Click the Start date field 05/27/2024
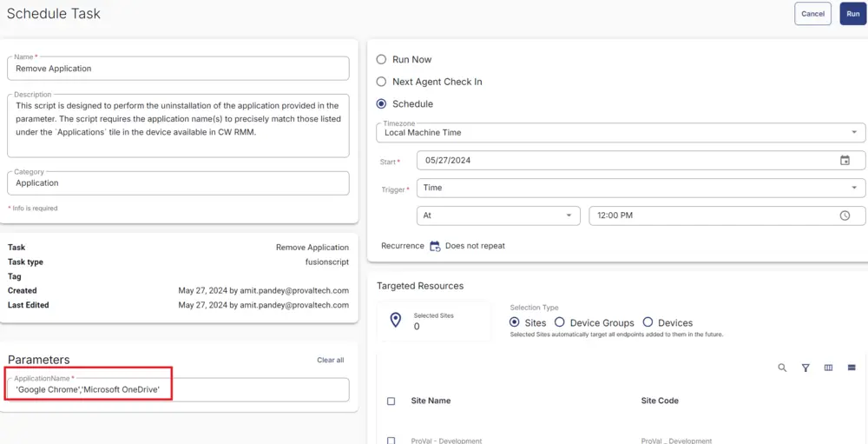868x444 pixels. (x=641, y=160)
